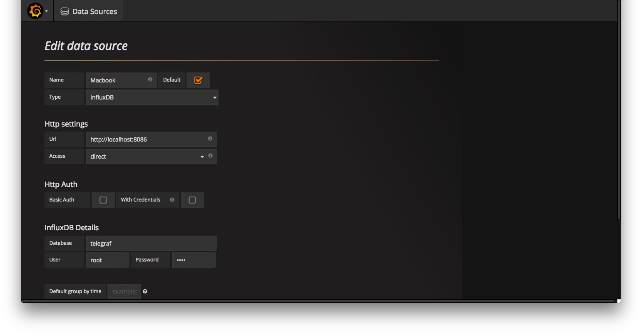Click the With Credentials label

point(141,200)
